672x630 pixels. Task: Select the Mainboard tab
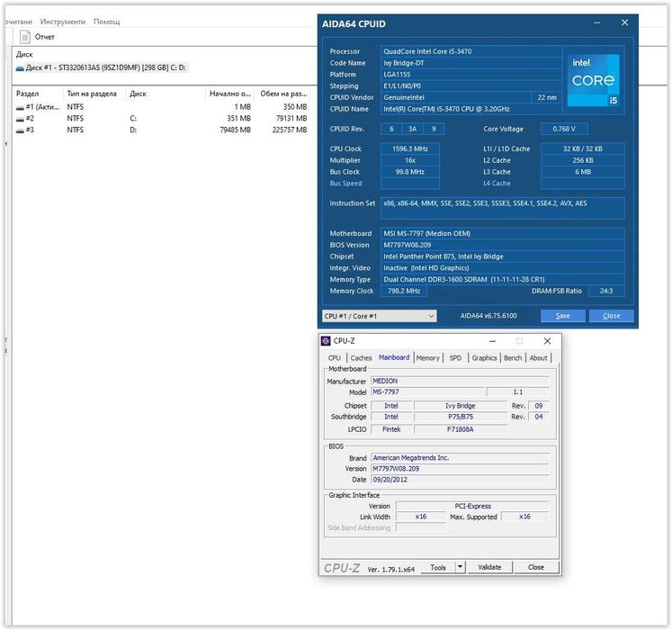(394, 357)
